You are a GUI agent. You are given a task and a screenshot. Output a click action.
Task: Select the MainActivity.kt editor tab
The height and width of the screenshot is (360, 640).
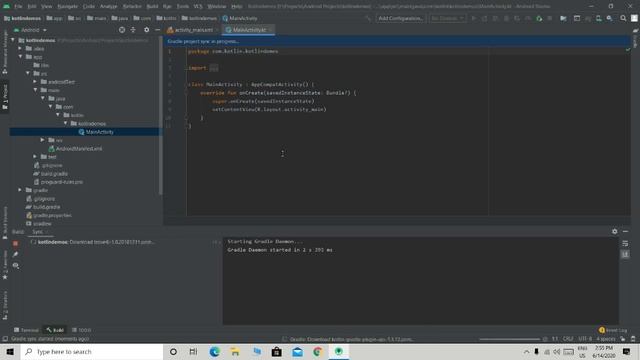(x=249, y=30)
